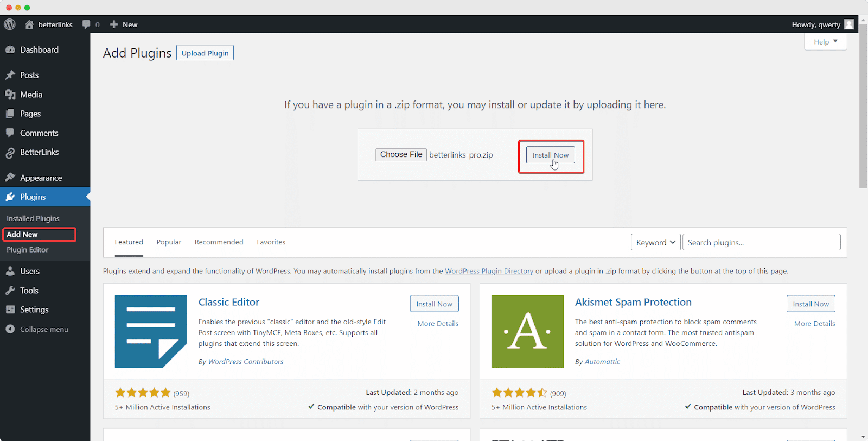Image resolution: width=868 pixels, height=441 pixels.
Task: Click the Howdy, qwerty account text
Action: [x=816, y=24]
